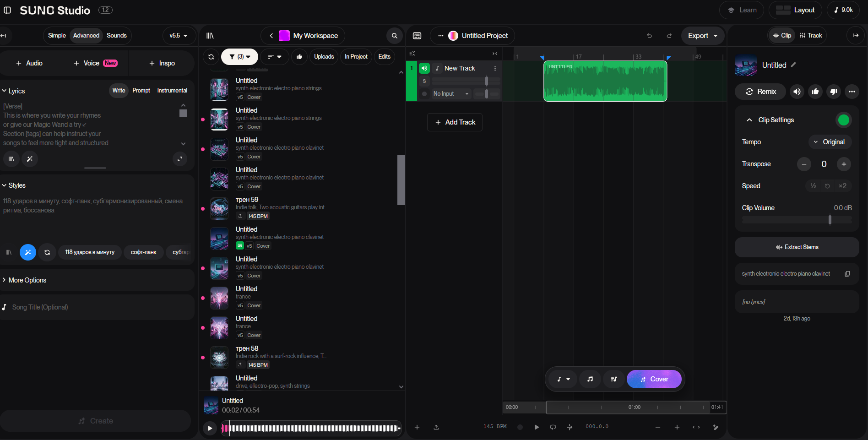Screen dimensions: 868x440
Task: Open the sort order dropdown
Action: [275, 57]
